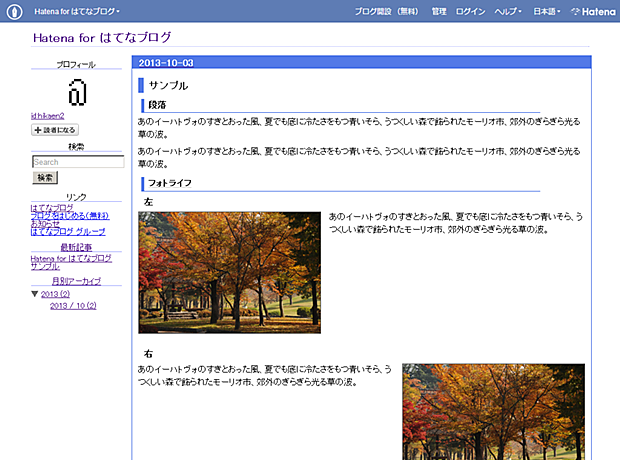Open recent entry Hatena for はてなブログ
This screenshot has height=460, width=620.
tap(71, 258)
